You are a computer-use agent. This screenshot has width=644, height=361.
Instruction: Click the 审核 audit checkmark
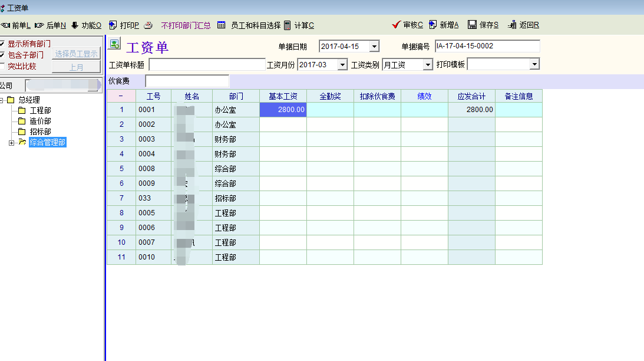397,25
